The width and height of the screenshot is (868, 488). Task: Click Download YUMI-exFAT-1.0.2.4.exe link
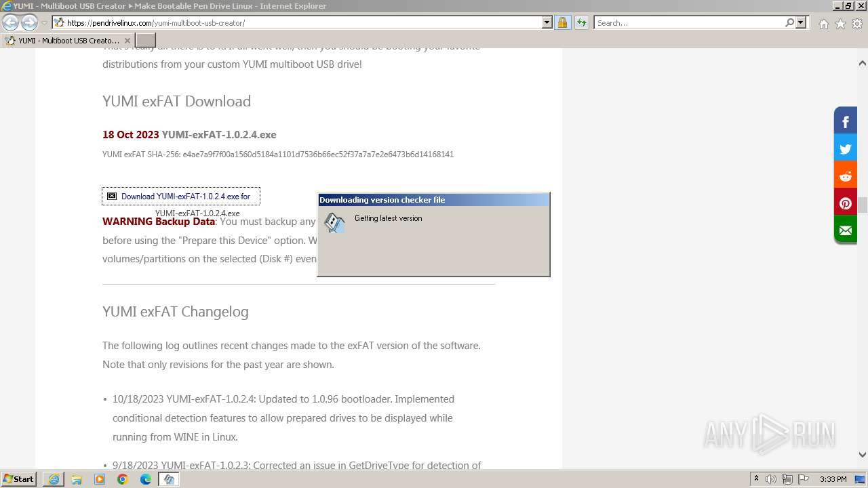[x=181, y=197]
